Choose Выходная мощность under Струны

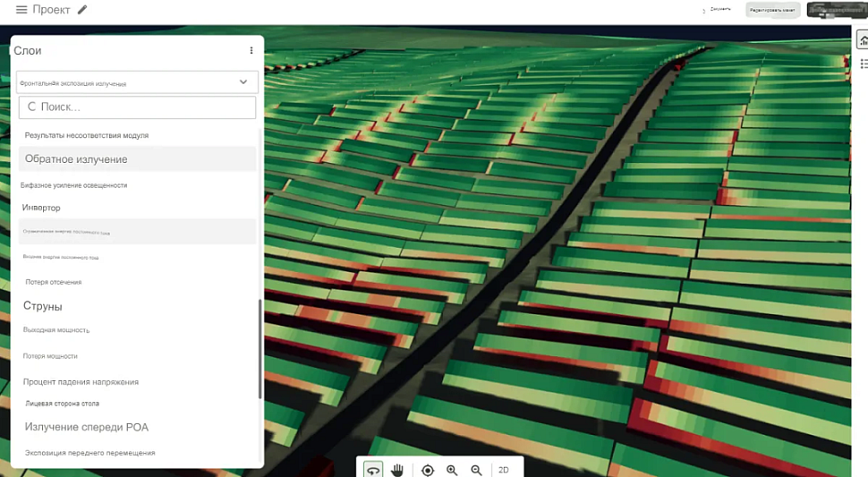pyautogui.click(x=56, y=330)
